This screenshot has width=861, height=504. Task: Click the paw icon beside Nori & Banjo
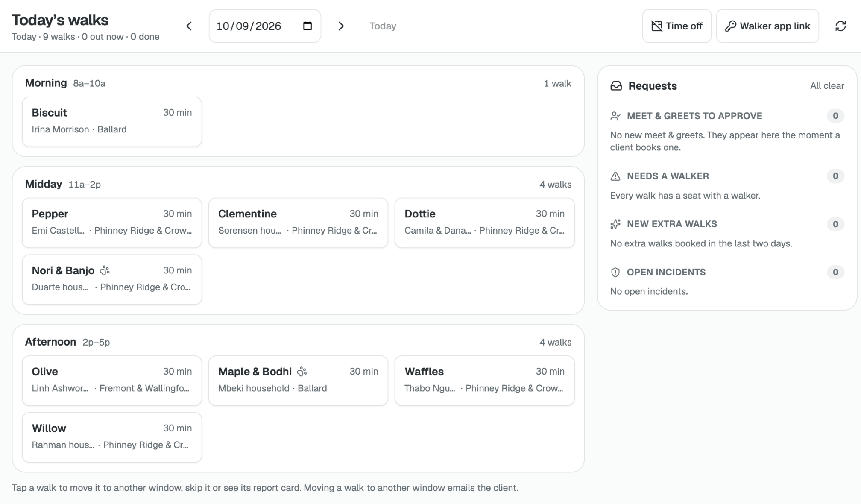click(x=105, y=270)
